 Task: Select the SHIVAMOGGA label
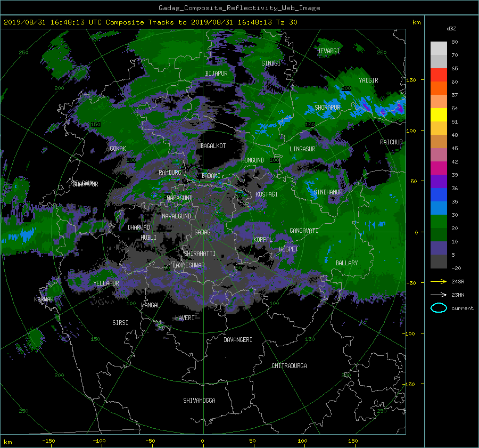(x=199, y=401)
